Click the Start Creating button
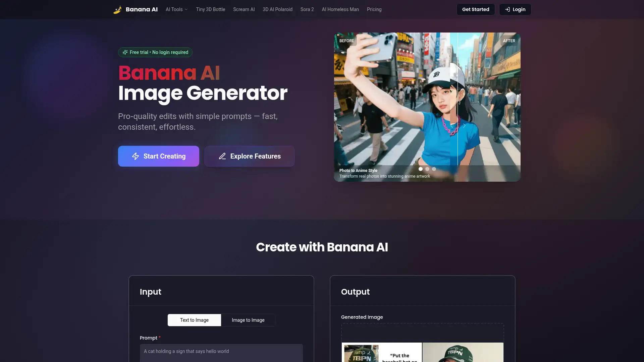 (158, 156)
